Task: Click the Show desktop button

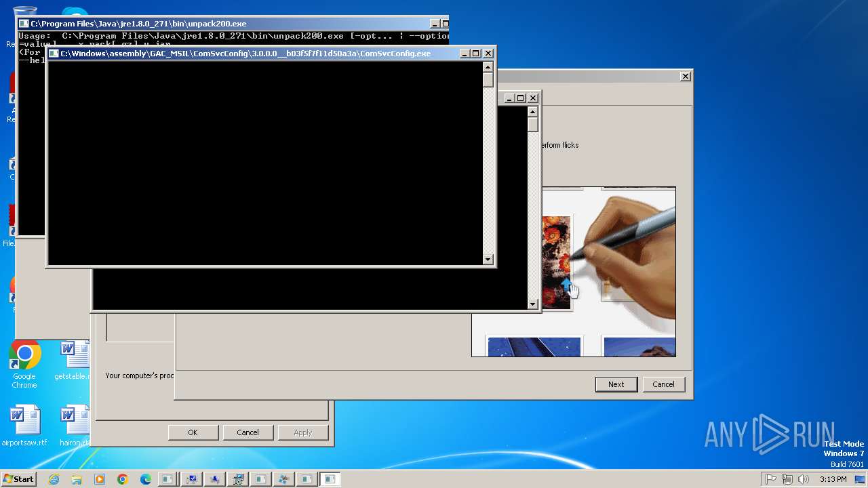Action: (860, 479)
